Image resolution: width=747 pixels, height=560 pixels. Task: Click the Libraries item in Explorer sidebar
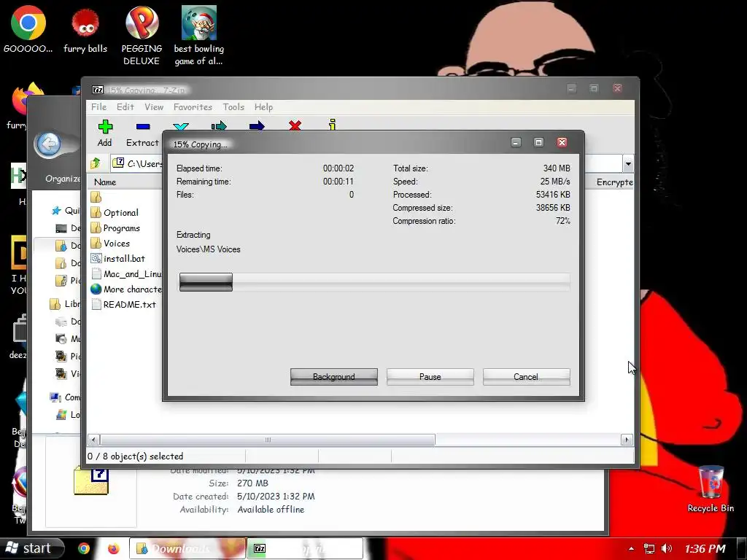[x=65, y=304]
